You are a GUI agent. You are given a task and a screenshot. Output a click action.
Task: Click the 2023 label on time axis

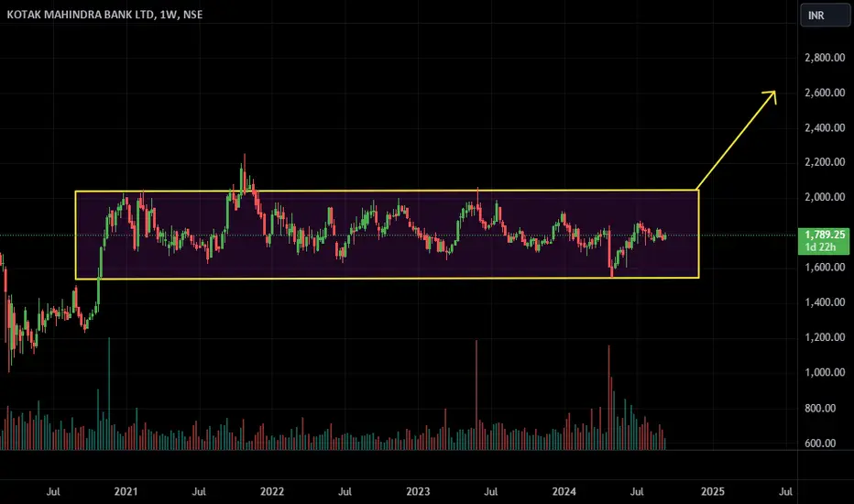pyautogui.click(x=418, y=491)
